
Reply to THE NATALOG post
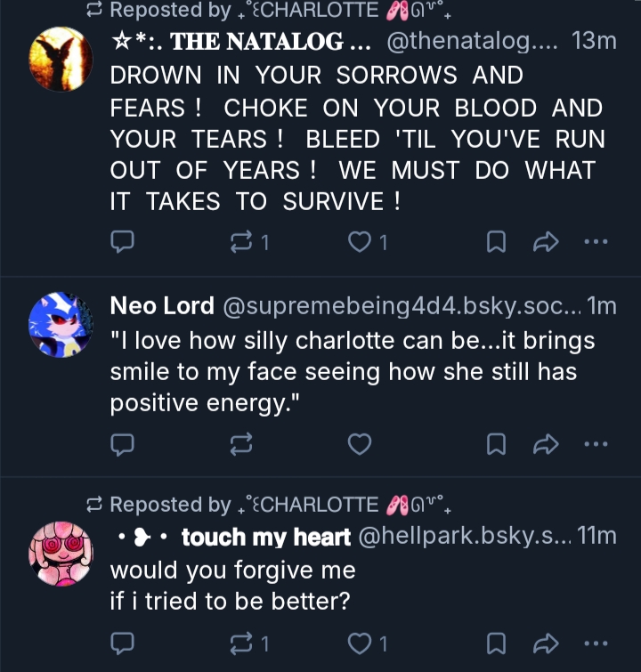[x=122, y=241]
